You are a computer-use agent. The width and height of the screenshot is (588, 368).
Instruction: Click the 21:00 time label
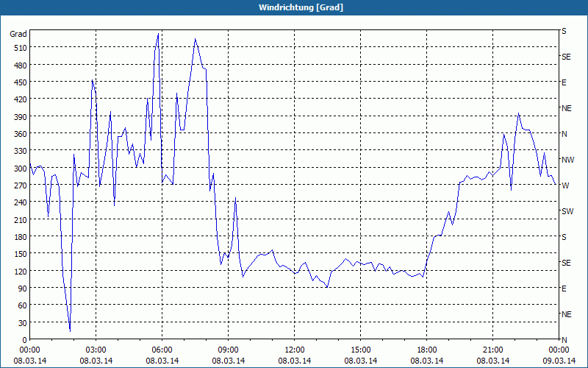pos(493,350)
